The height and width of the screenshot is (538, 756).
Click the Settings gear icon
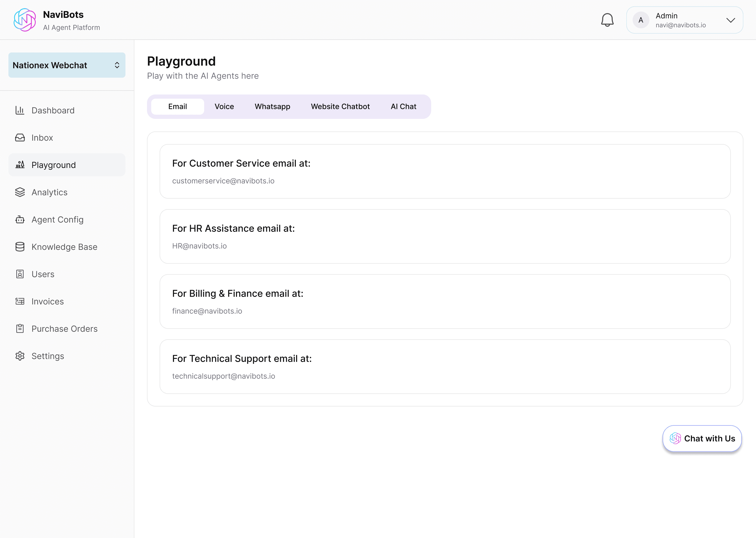click(20, 356)
